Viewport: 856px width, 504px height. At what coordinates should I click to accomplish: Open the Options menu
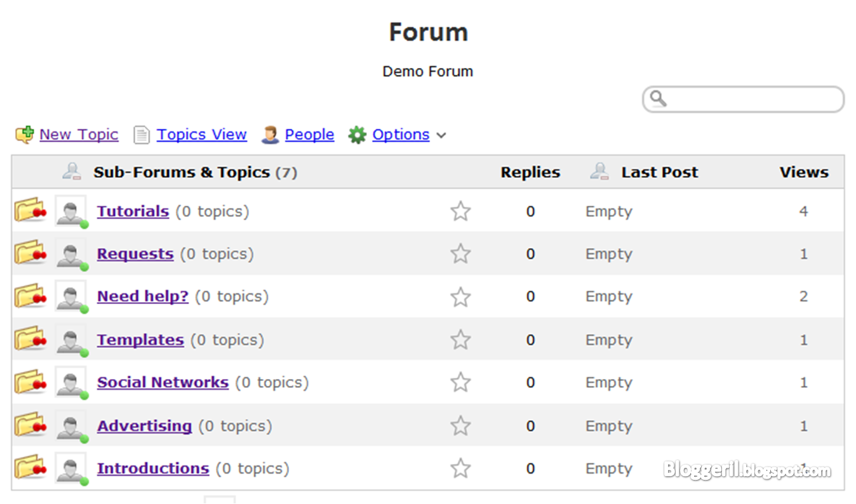(401, 135)
